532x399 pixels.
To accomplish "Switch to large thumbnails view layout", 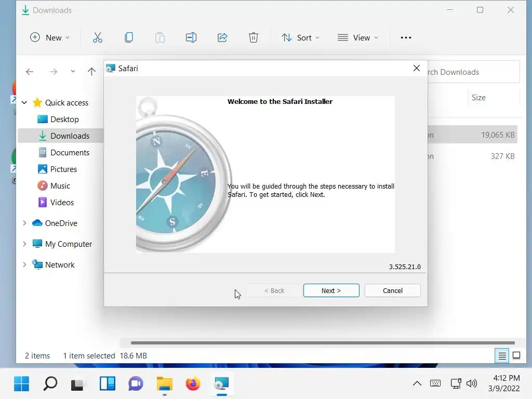I will [516, 355].
